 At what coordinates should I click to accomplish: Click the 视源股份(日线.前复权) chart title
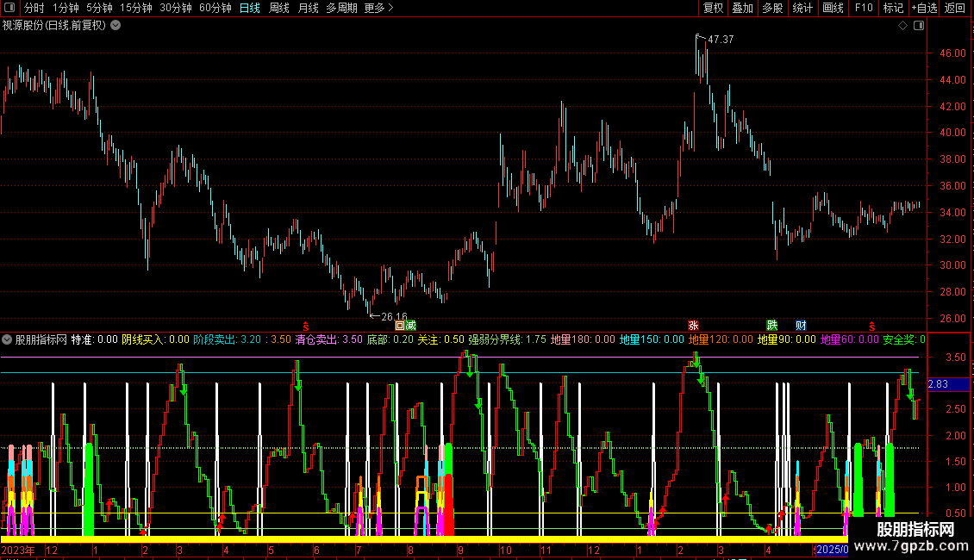(54, 26)
